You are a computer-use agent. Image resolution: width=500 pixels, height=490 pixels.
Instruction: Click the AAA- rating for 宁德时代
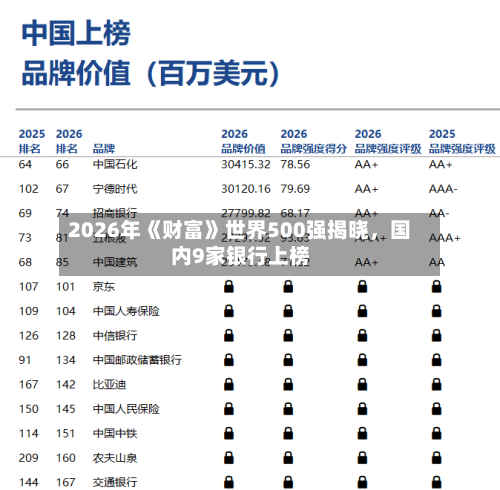(443, 189)
